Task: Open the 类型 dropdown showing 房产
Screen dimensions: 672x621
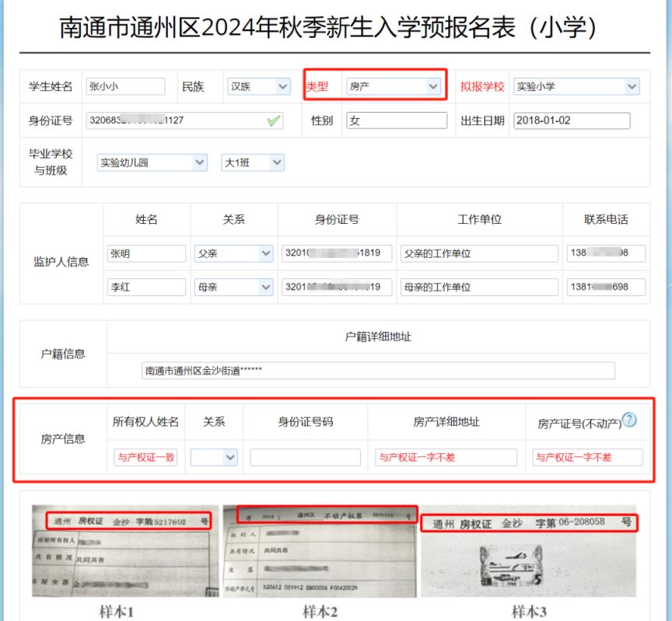Action: pos(394,86)
